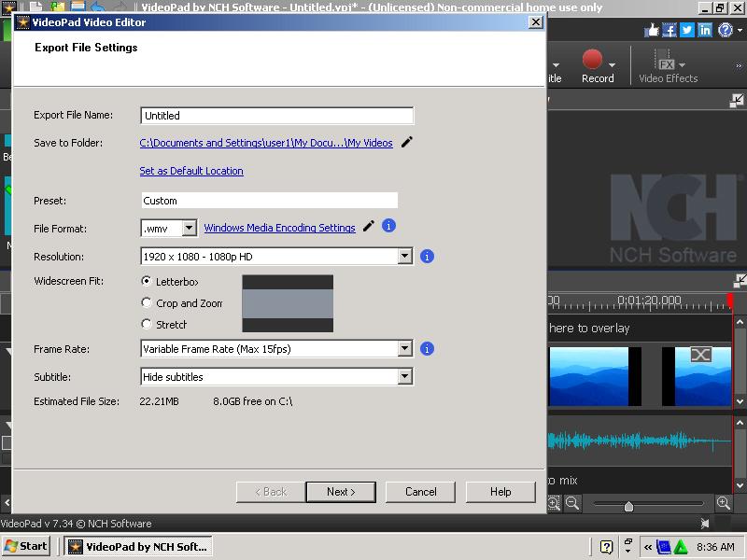Click the Next button
Screen dimensions: 747x560
coord(341,492)
